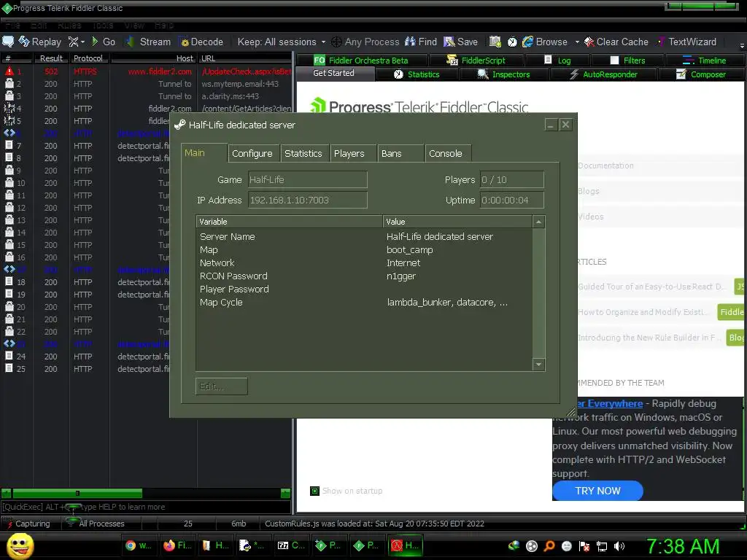
Task: Click the screenshot camera toolbar icon
Action: click(x=495, y=42)
